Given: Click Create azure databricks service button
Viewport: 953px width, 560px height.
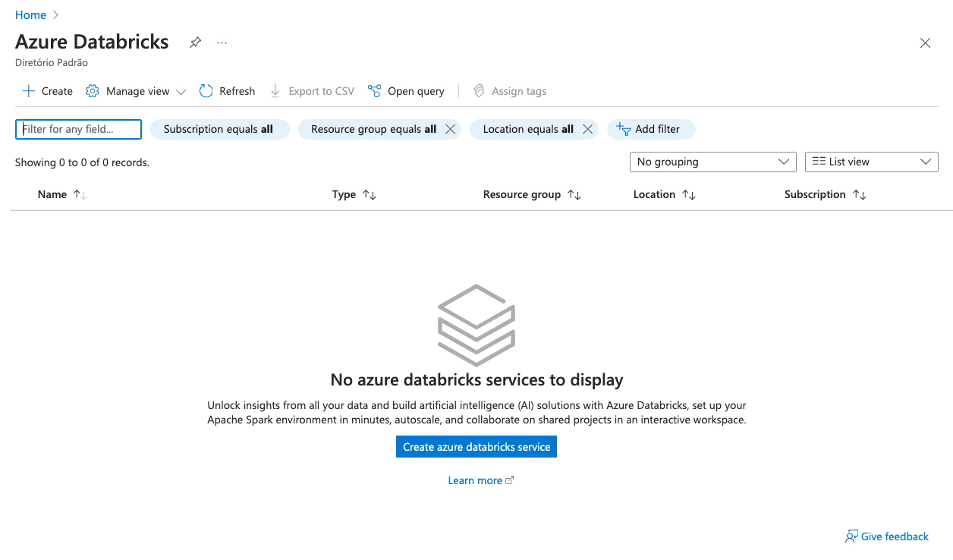Looking at the screenshot, I should [x=476, y=447].
